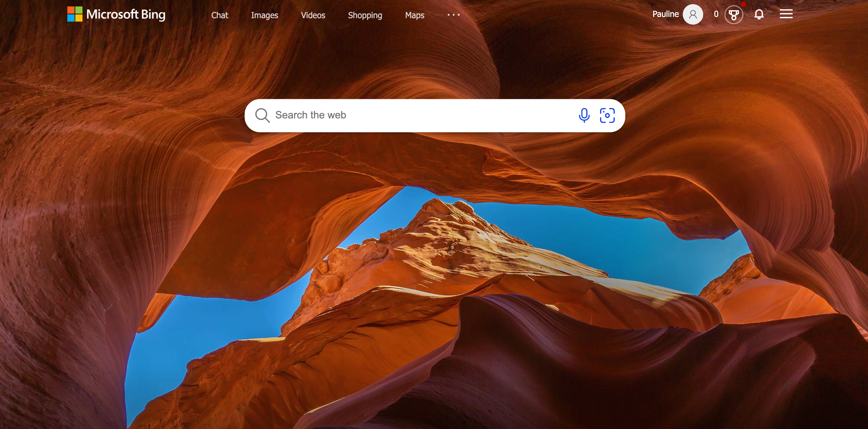868x429 pixels.
Task: Open the Images search tab
Action: pyautogui.click(x=265, y=15)
